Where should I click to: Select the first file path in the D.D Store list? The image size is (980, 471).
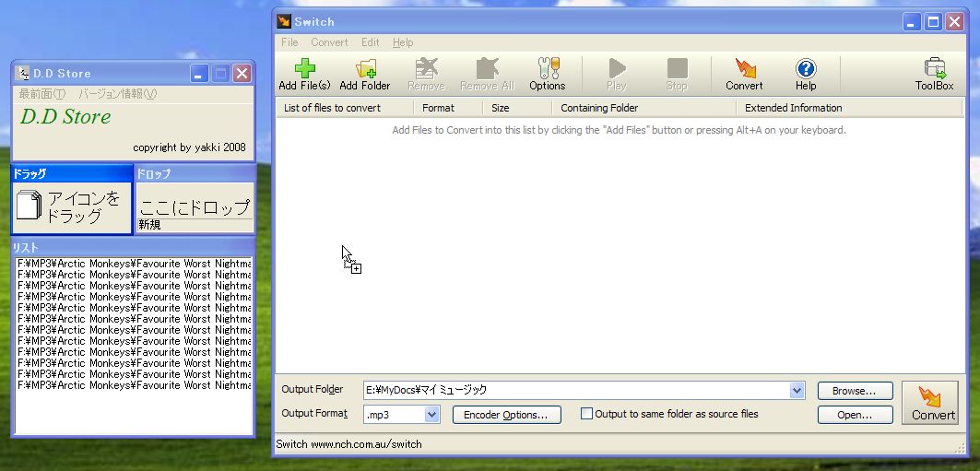click(x=134, y=264)
